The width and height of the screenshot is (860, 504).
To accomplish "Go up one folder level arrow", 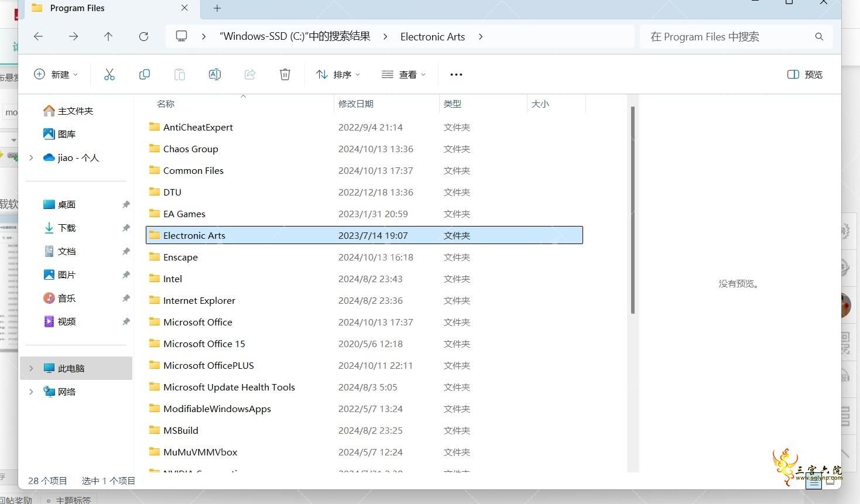I will pyautogui.click(x=108, y=36).
